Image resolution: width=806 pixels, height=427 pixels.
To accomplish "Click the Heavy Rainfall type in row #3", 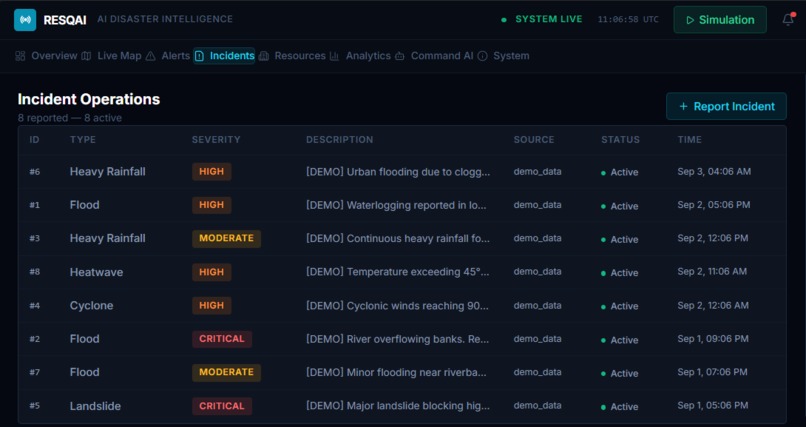I will 107,238.
